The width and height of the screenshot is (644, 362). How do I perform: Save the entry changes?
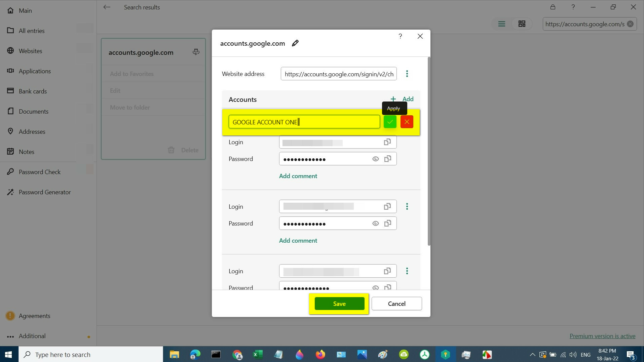[339, 304]
